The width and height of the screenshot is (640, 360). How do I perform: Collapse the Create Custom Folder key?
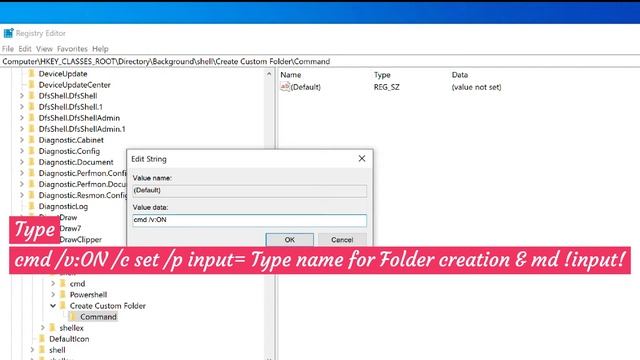pyautogui.click(x=53, y=306)
